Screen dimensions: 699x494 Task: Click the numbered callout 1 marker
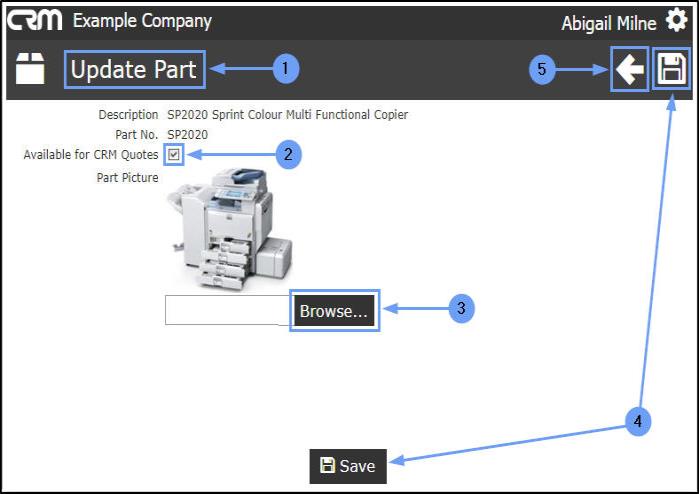tap(286, 68)
